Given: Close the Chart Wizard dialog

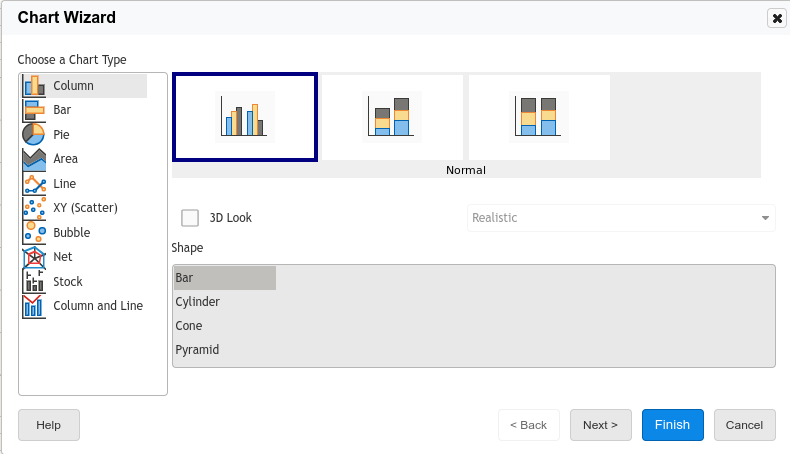Looking at the screenshot, I should click(776, 18).
